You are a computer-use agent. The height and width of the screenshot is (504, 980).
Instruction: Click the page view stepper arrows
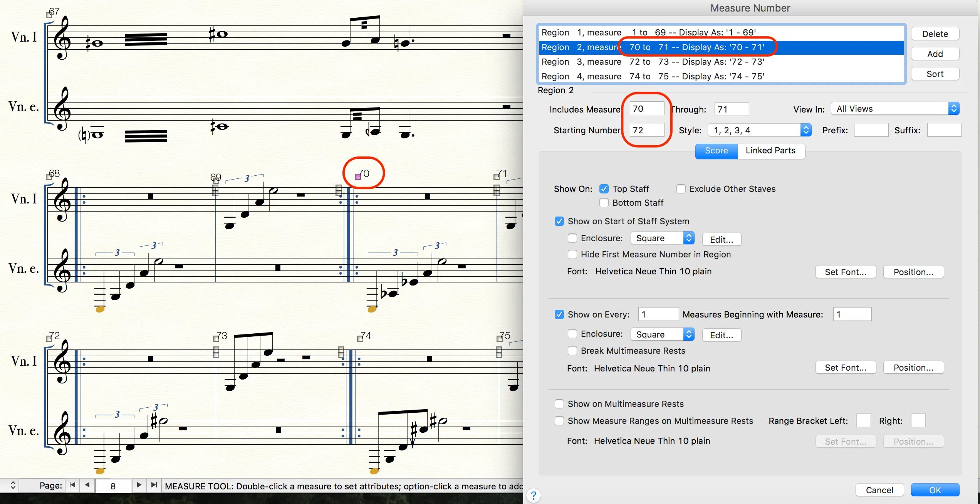pyautogui.click(x=13, y=485)
